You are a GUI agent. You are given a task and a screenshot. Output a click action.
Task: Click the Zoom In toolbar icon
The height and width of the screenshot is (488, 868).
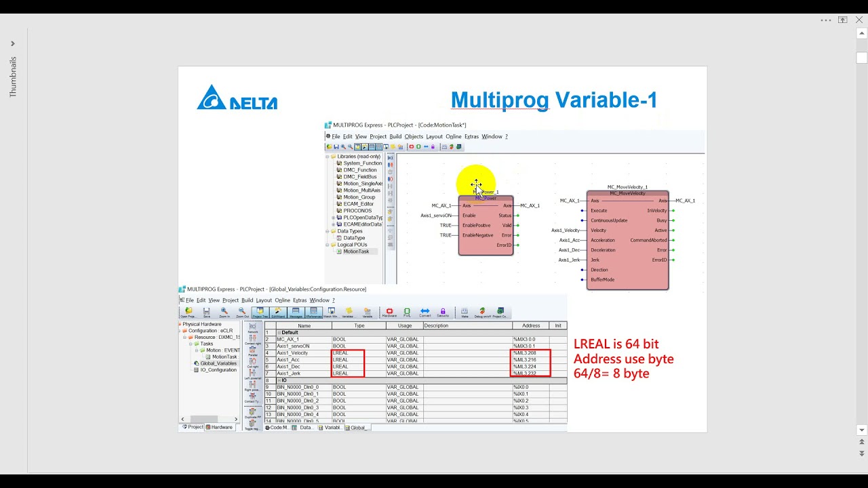click(x=224, y=312)
